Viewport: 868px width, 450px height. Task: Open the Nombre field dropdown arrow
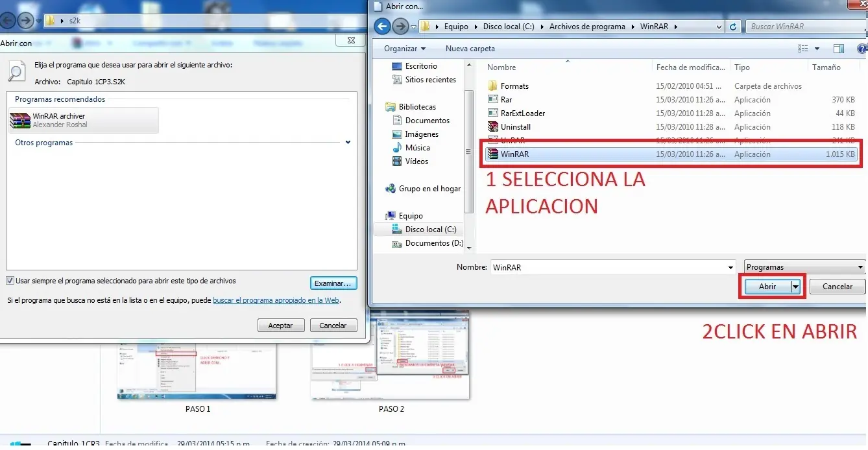[x=731, y=267]
